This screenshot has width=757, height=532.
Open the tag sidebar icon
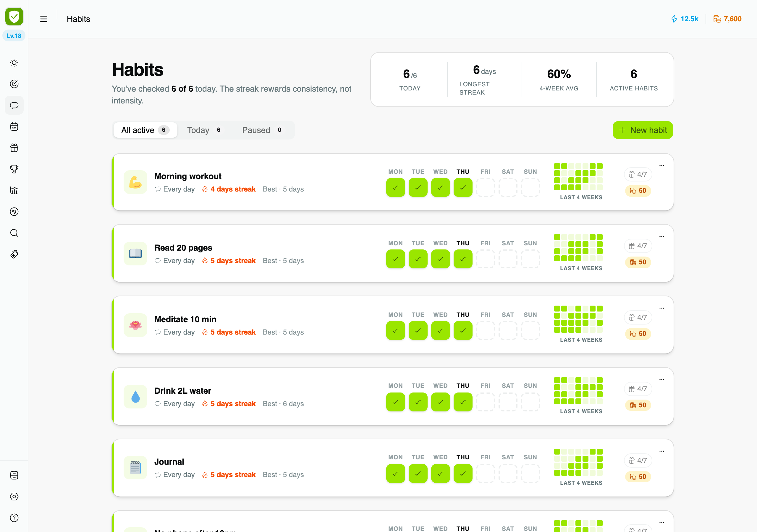pos(14,254)
